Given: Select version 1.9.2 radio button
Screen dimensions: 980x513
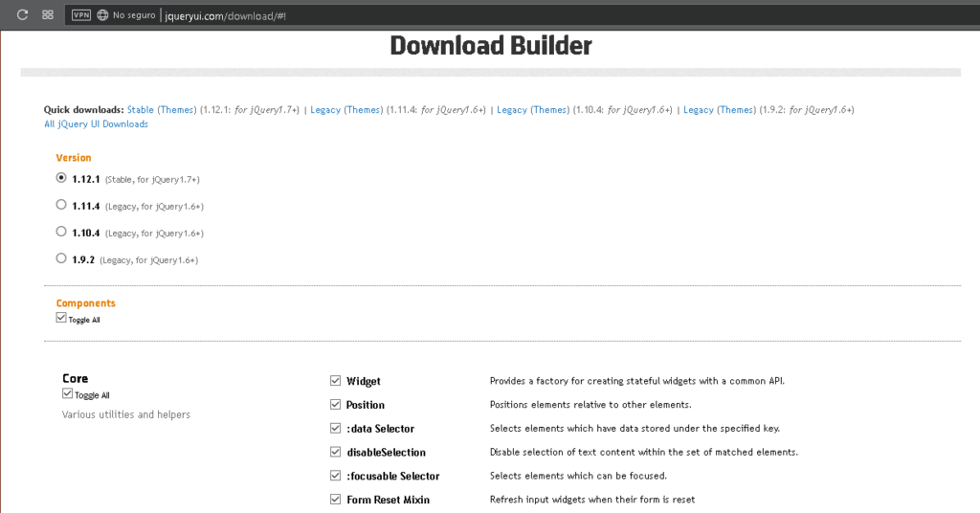Looking at the screenshot, I should [x=60, y=258].
